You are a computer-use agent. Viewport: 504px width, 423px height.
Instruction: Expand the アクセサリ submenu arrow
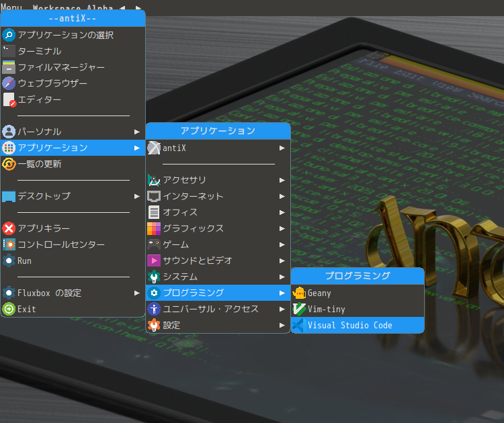click(282, 180)
